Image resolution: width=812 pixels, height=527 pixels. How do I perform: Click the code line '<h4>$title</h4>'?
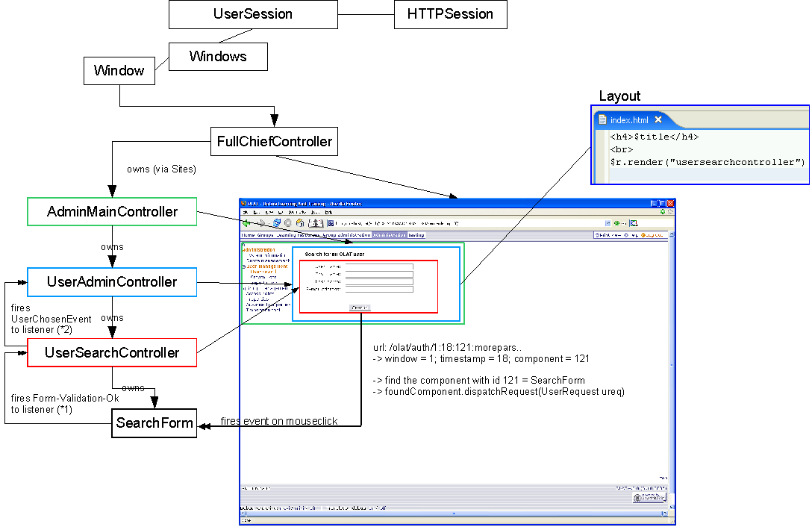coord(654,137)
